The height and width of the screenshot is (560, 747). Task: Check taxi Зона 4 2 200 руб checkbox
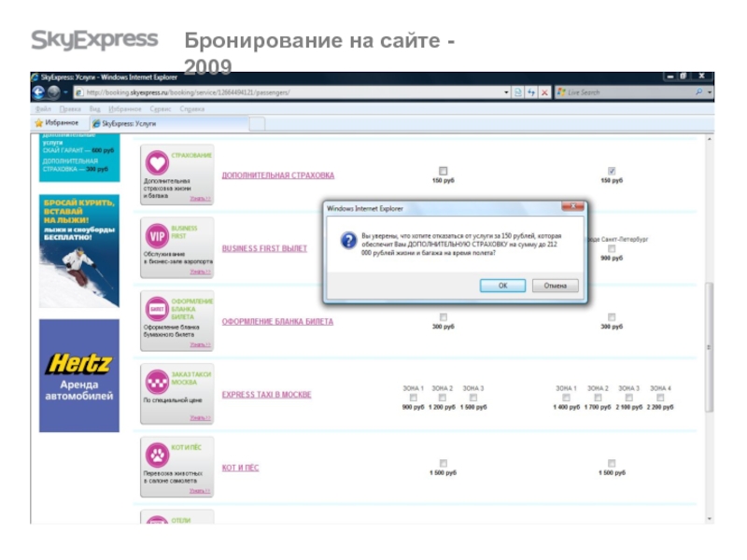pos(660,398)
